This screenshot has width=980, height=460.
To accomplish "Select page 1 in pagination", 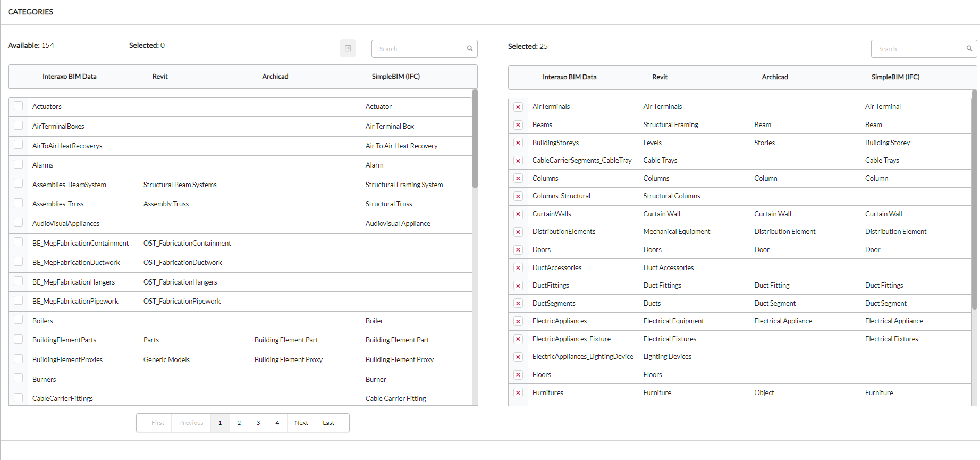I will pyautogui.click(x=220, y=423).
